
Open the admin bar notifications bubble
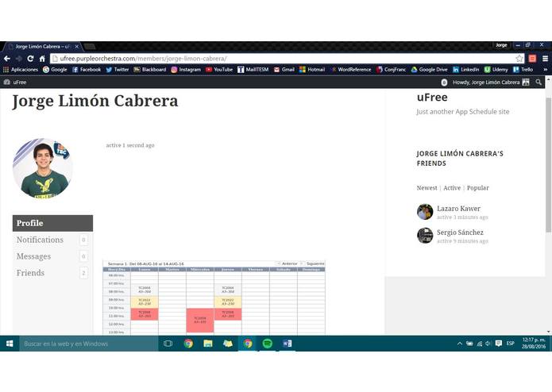coord(444,83)
